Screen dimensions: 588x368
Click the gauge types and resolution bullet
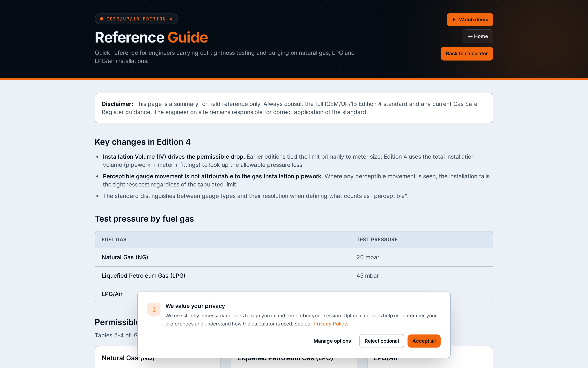pyautogui.click(x=256, y=196)
